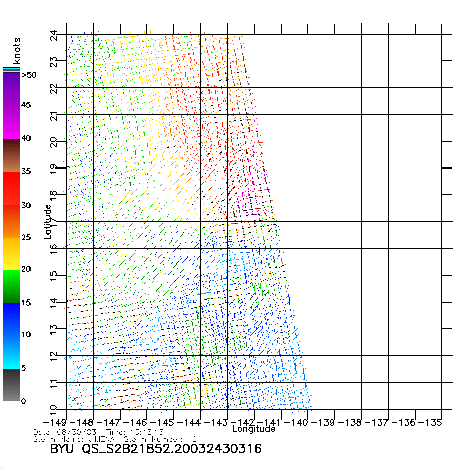
Task: Click the "Date: 08/30/03" text
Action: pos(65,432)
